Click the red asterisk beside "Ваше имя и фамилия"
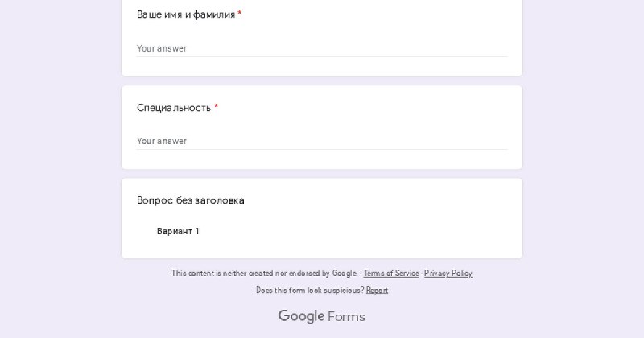This screenshot has width=644, height=338. click(239, 14)
